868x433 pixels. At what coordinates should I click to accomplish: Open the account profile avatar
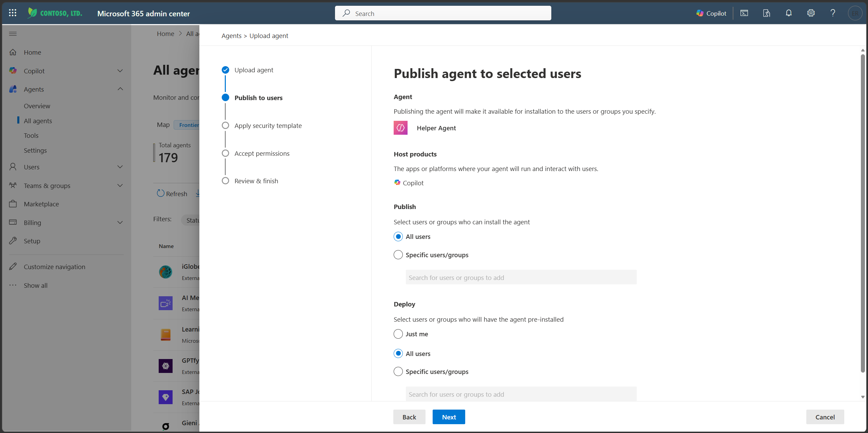click(x=855, y=13)
